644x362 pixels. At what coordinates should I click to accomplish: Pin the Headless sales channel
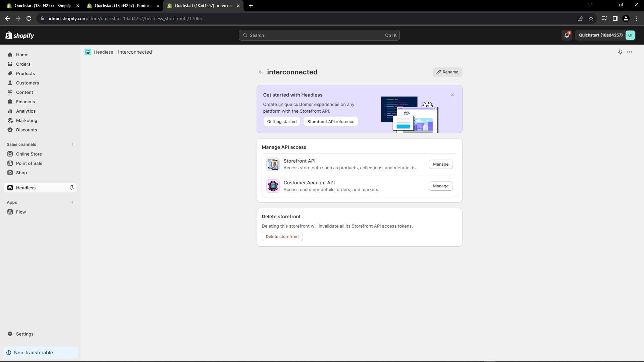(71, 188)
